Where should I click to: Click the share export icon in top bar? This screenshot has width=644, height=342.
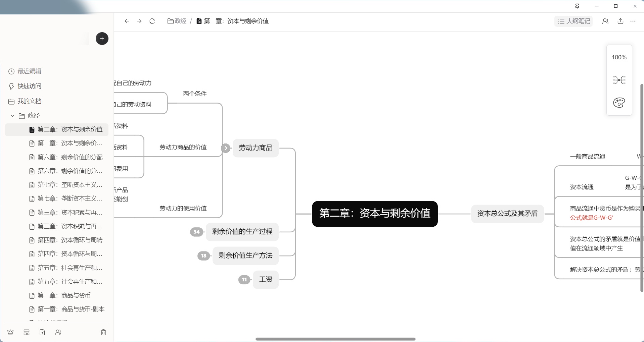(620, 21)
